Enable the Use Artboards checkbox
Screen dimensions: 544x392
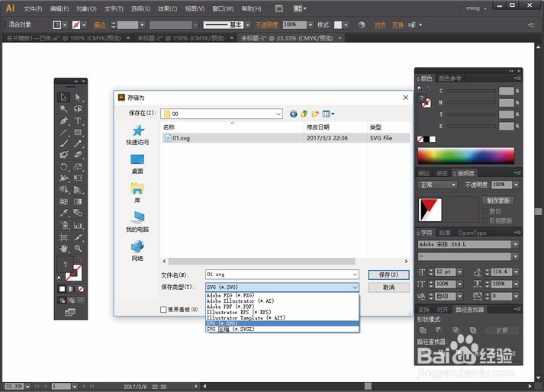tap(163, 310)
